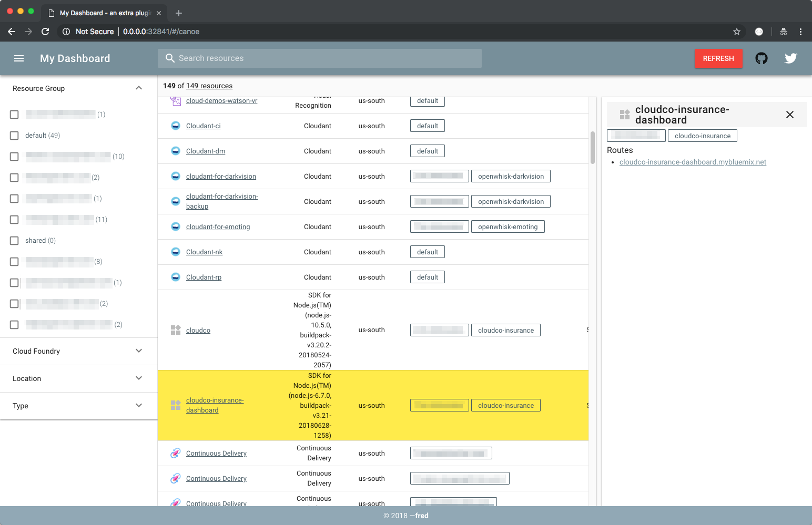This screenshot has height=525, width=812.
Task: Click the app icon in highlighted cloudco-insurance-dashboard row
Action: point(176,405)
